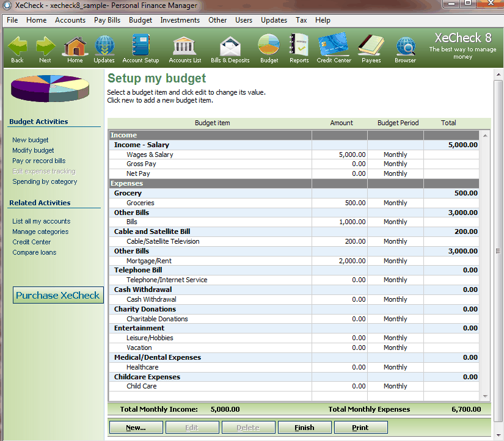
Task: Click the XeCheck app icon in title bar
Action: click(x=7, y=5)
